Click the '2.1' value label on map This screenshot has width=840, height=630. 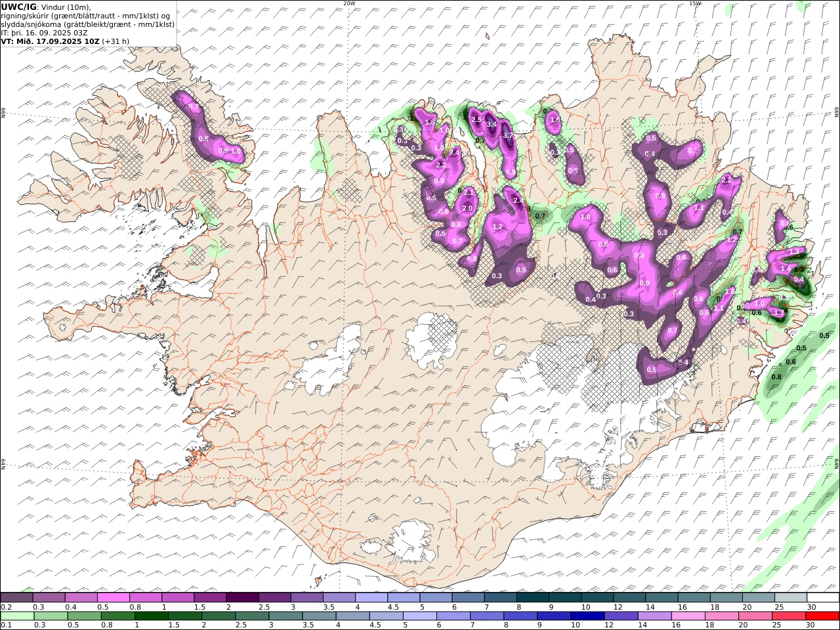469,193
